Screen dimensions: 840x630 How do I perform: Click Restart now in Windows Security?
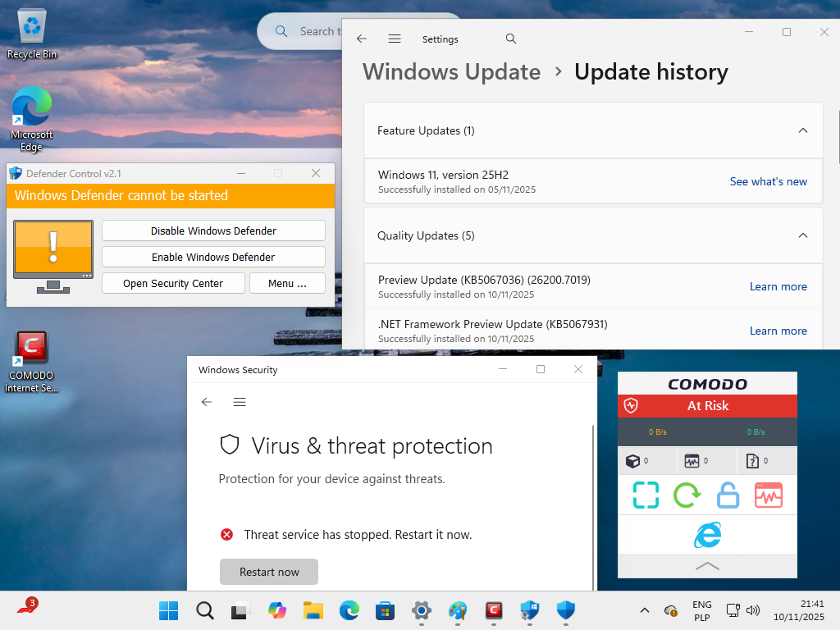(269, 572)
